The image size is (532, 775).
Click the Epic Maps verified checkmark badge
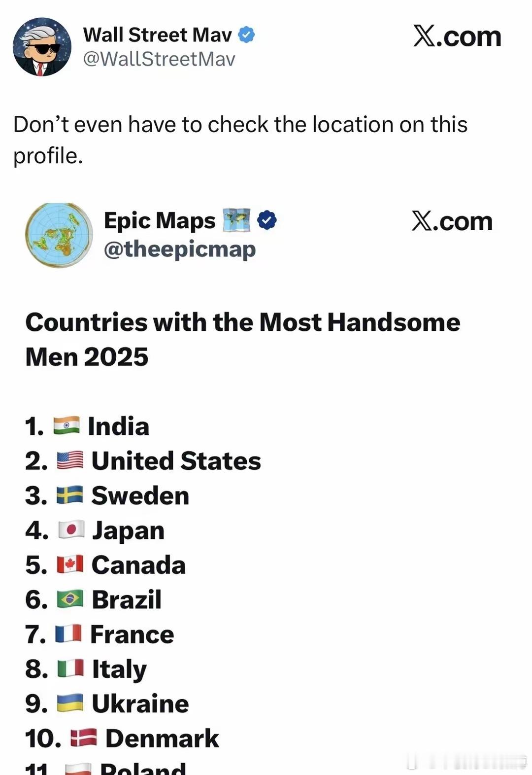(x=267, y=220)
